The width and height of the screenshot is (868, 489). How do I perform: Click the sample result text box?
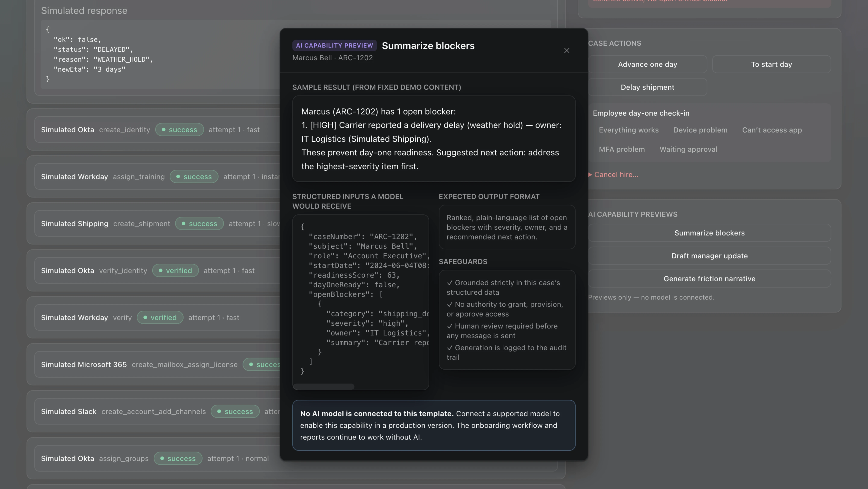click(434, 139)
